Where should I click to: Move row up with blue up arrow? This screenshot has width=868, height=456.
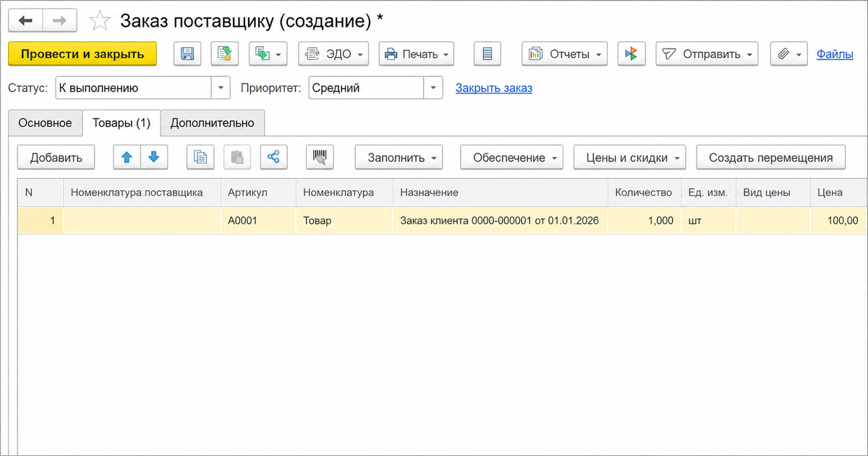coord(127,157)
